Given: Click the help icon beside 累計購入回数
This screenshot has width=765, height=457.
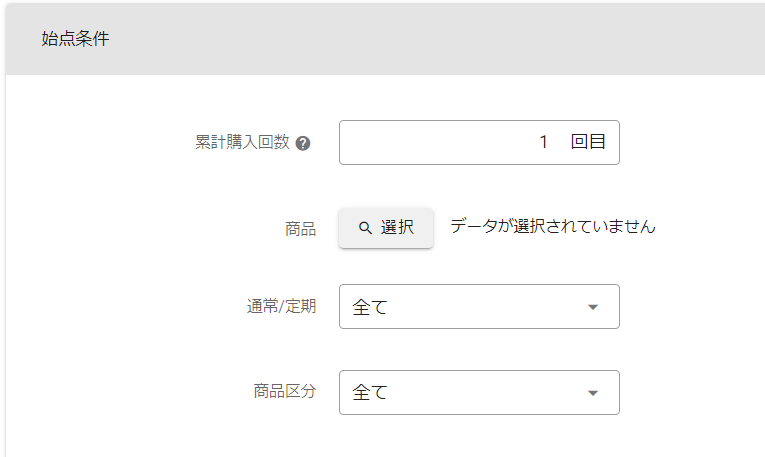Looking at the screenshot, I should click(x=303, y=143).
